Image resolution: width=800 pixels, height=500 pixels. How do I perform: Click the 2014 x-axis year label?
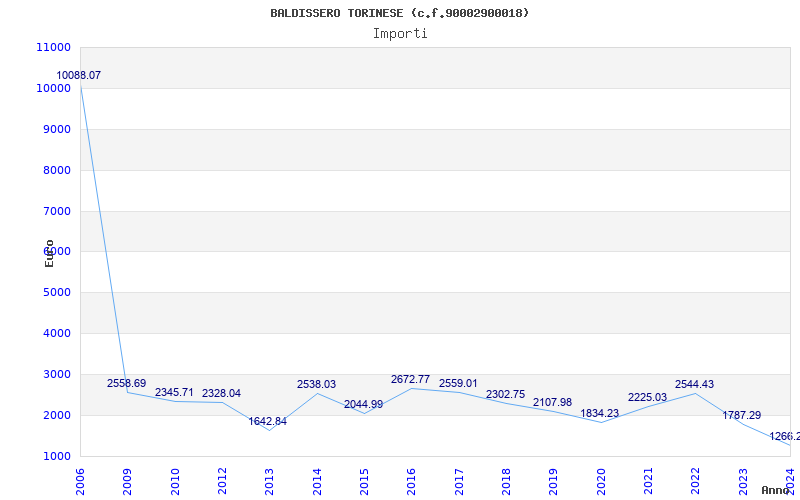(x=317, y=481)
